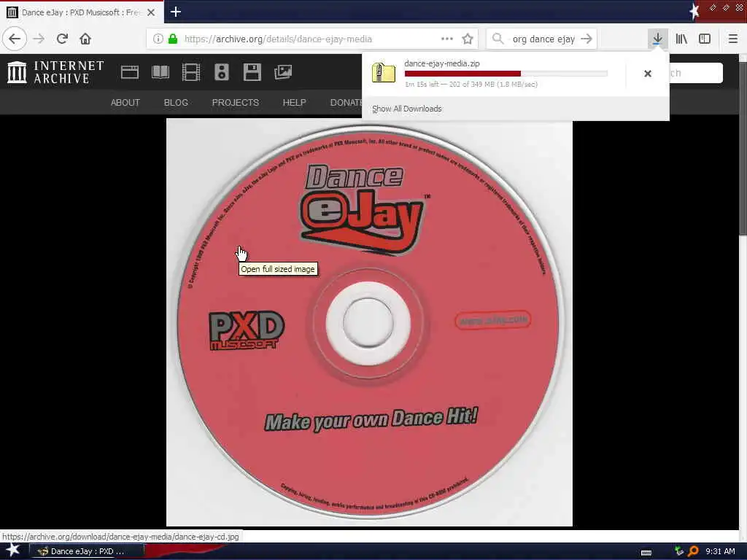The width and height of the screenshot is (747, 560).
Task: Toggle the downloads panel button
Action: pyautogui.click(x=657, y=39)
